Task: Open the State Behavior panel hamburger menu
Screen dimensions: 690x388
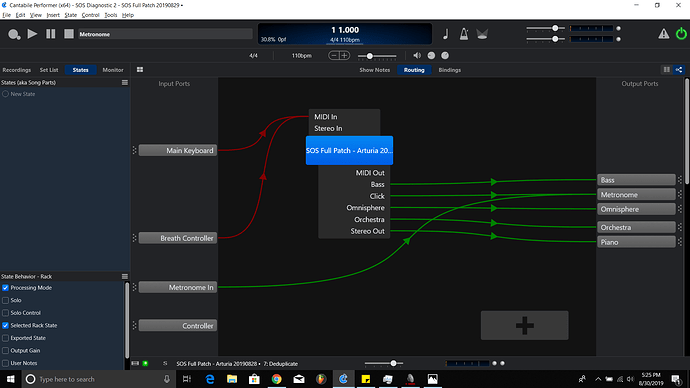Action: (125, 276)
